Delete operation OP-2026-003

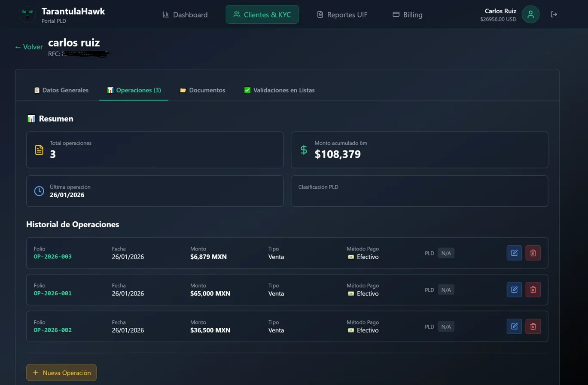pyautogui.click(x=533, y=253)
